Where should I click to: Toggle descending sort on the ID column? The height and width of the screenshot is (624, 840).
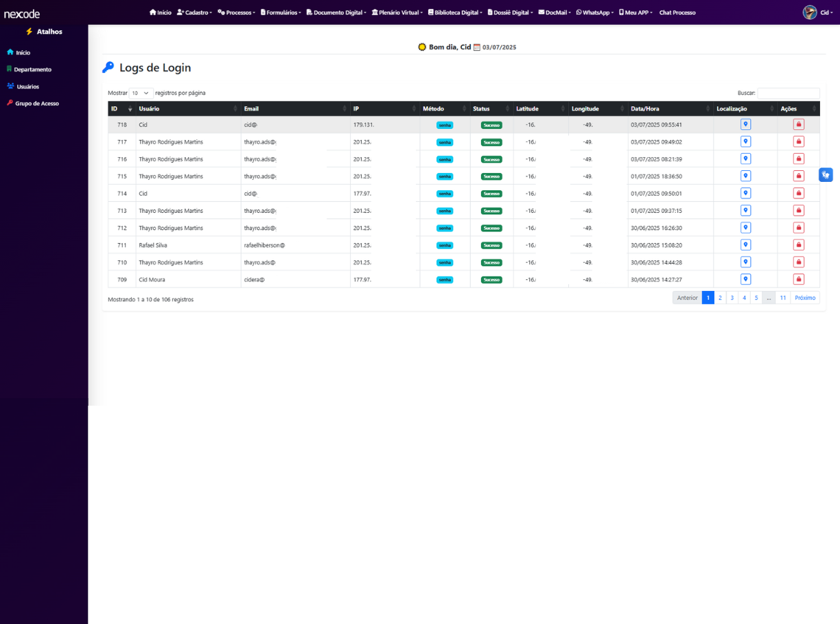[x=130, y=108]
